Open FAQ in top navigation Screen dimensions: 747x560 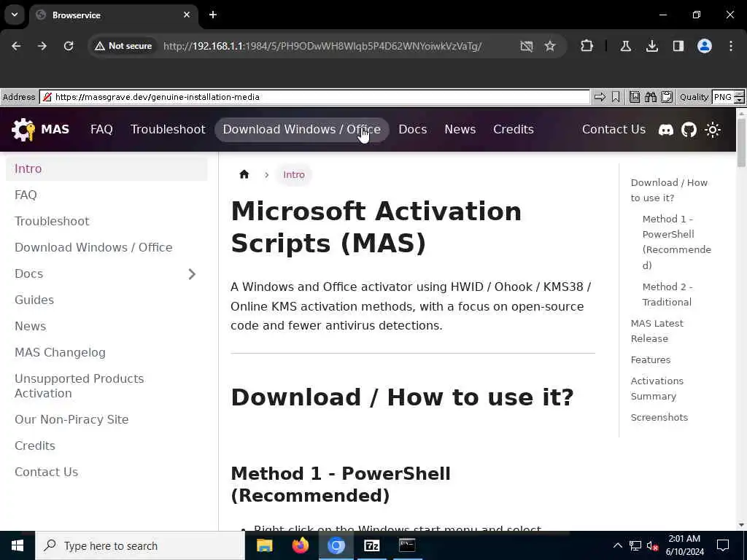101,130
